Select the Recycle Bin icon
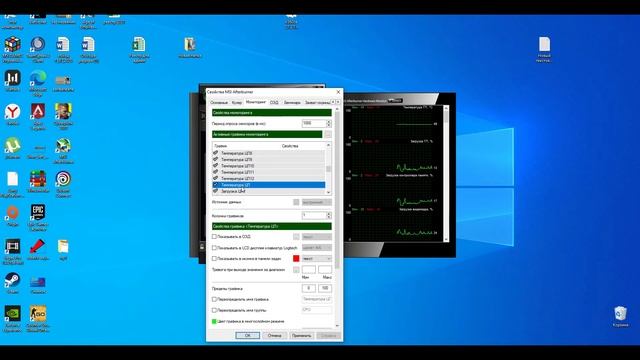This screenshot has width=640, height=360. click(620, 314)
